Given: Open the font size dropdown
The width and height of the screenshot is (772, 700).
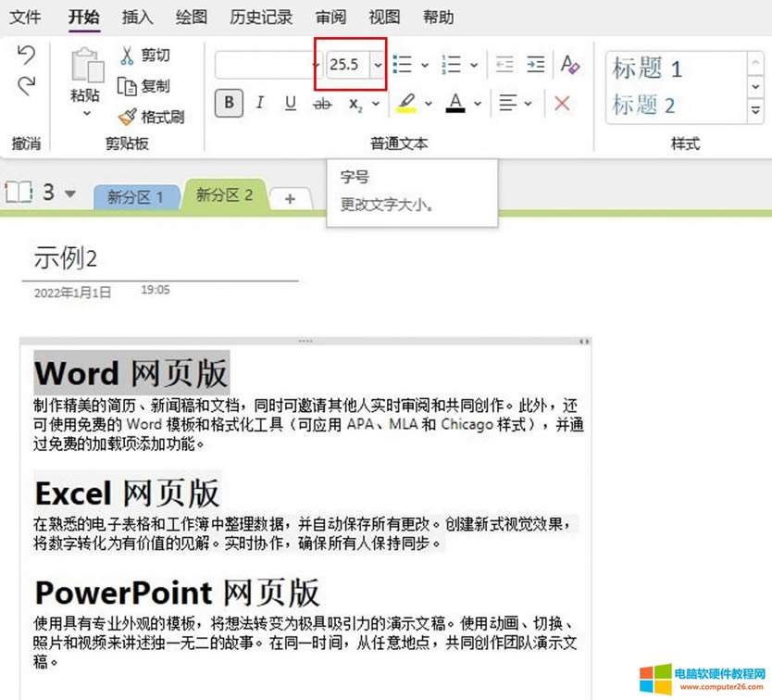Looking at the screenshot, I should pyautogui.click(x=378, y=65).
